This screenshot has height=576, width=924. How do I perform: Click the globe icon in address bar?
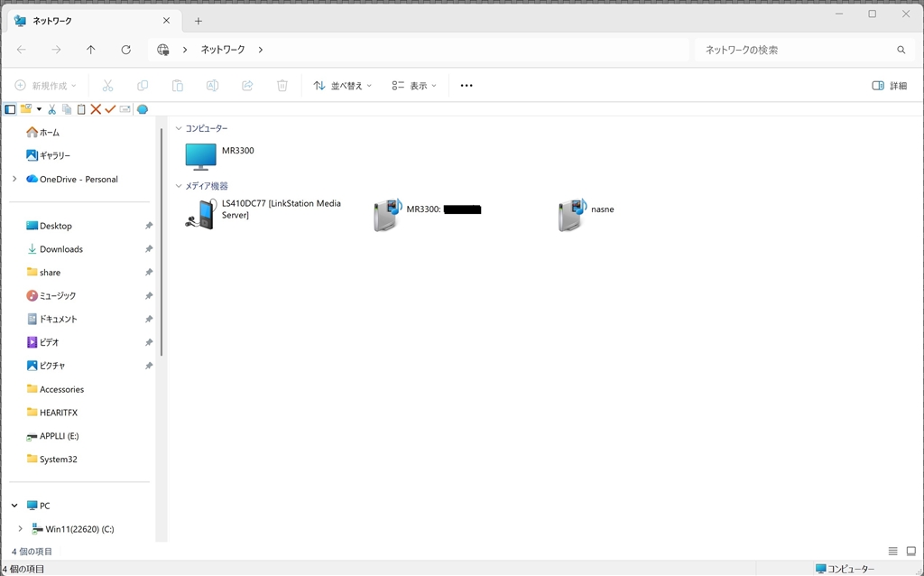(x=163, y=51)
